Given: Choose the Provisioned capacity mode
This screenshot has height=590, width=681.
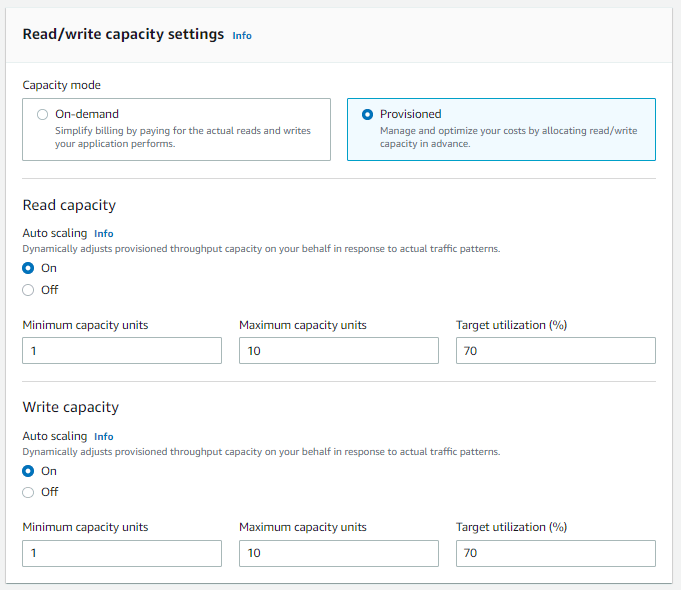Looking at the screenshot, I should pyautogui.click(x=367, y=115).
